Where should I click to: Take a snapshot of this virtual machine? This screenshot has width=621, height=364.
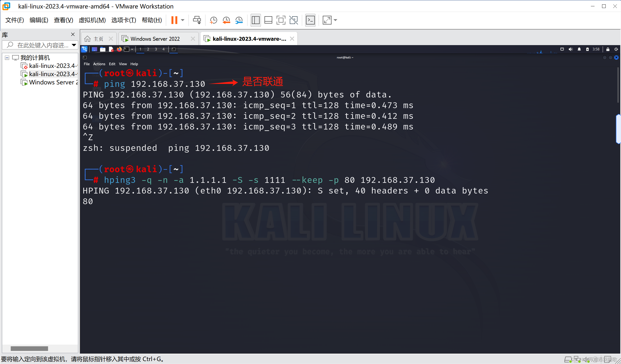[213, 20]
